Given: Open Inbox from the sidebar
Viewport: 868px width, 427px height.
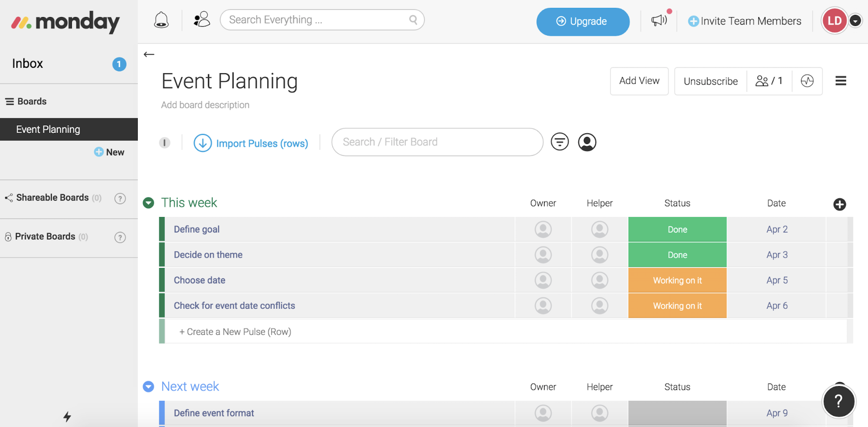Looking at the screenshot, I should click(27, 63).
